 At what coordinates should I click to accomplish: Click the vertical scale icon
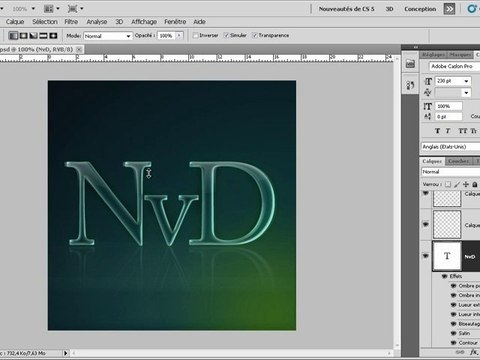click(428, 106)
